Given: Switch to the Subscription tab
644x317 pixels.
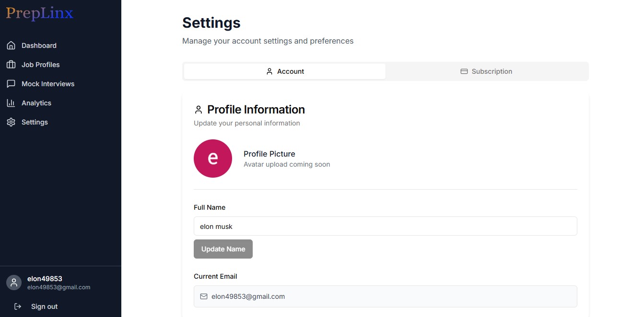Looking at the screenshot, I should point(486,71).
